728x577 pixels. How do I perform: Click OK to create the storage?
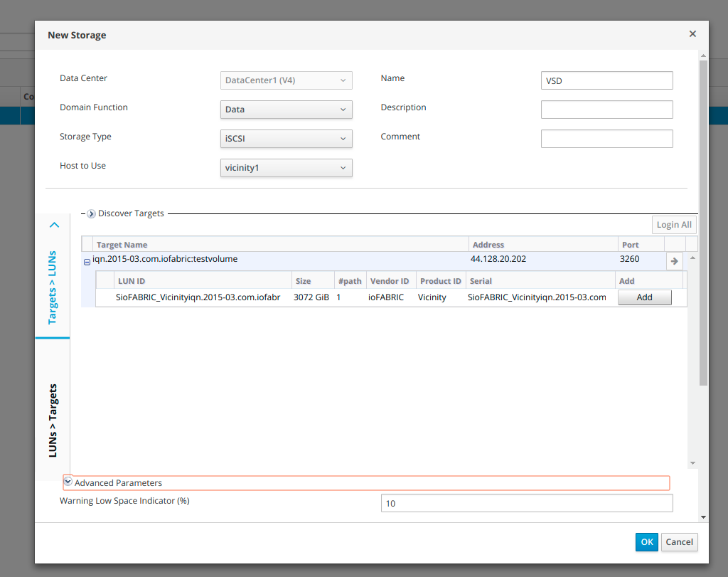coord(646,542)
